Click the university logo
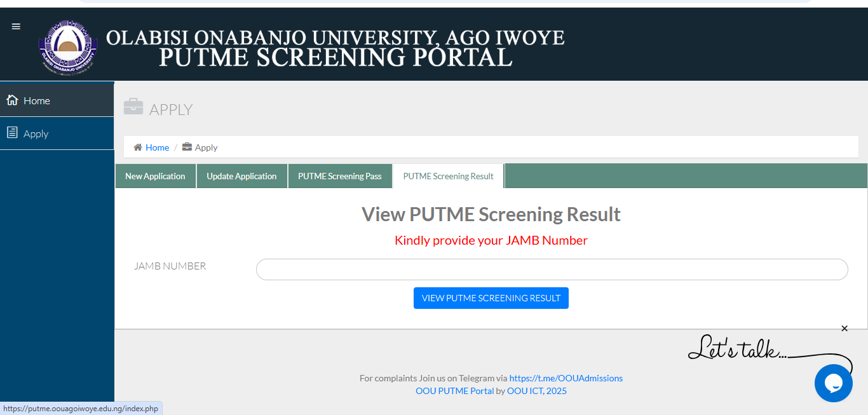868x415 pixels. (67, 47)
